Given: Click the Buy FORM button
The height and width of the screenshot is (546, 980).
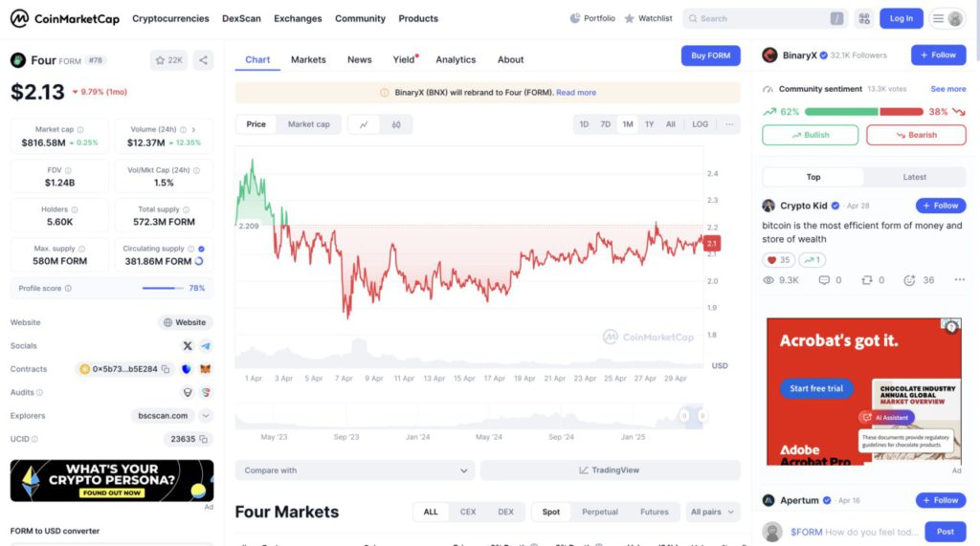Looking at the screenshot, I should pos(711,55).
